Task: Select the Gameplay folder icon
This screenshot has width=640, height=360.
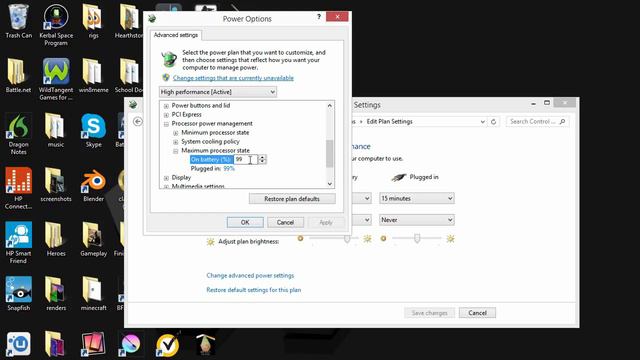Action: click(x=93, y=239)
